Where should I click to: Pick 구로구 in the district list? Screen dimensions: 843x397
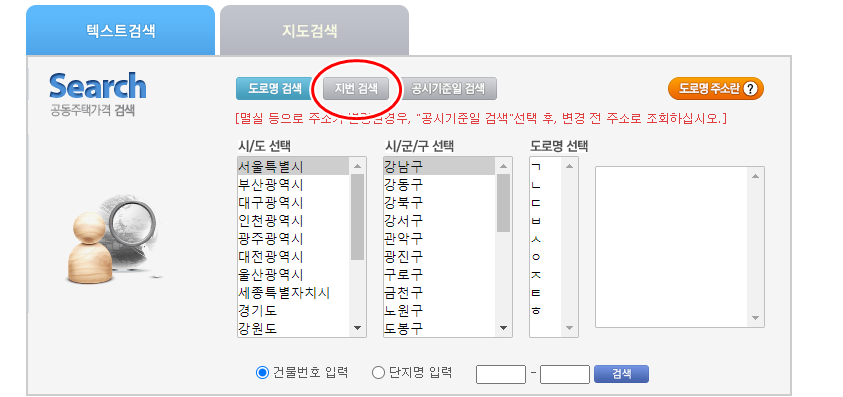440,274
